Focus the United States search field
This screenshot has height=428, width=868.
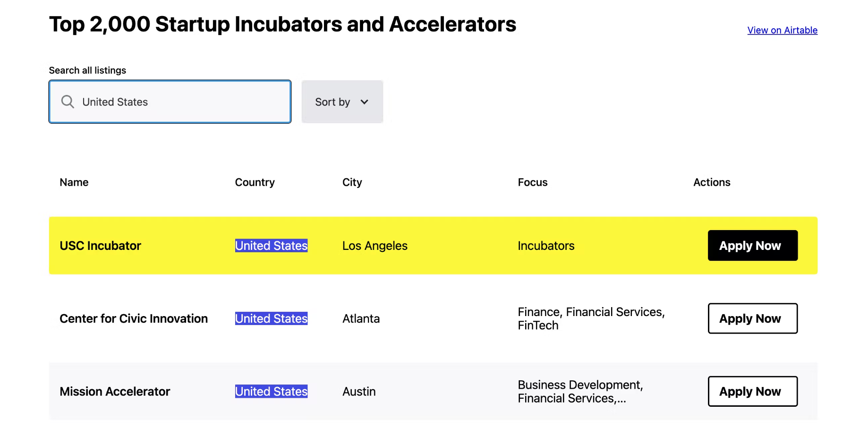[x=170, y=102]
